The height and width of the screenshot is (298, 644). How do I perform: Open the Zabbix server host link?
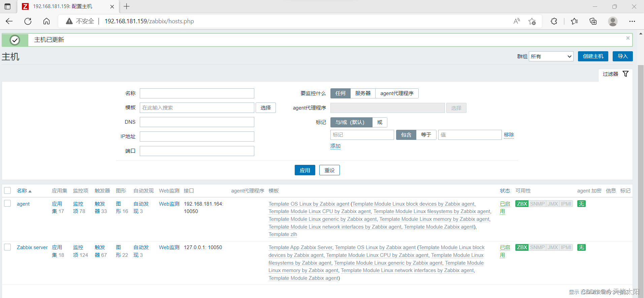tap(32, 247)
